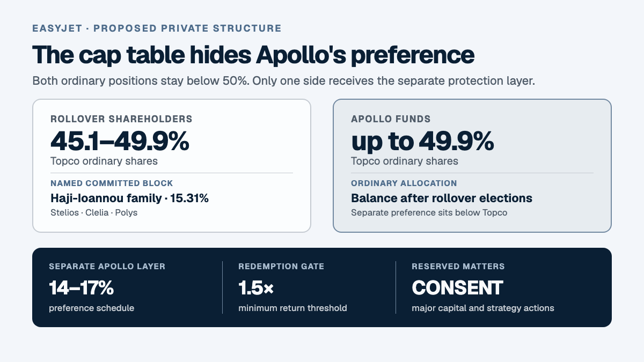Click the 45.1–49.9% figure
The height and width of the screenshot is (362, 644).
[120, 141]
